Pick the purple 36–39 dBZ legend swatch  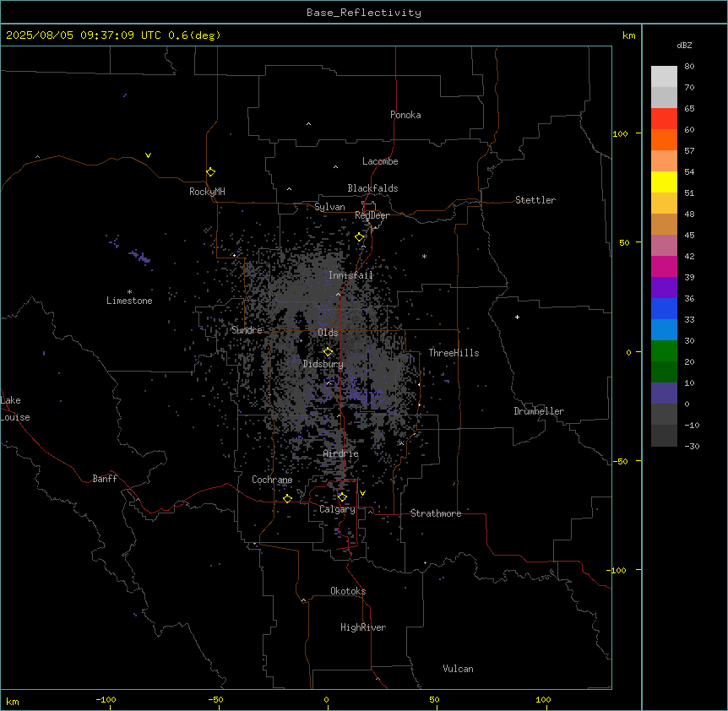[664, 288]
